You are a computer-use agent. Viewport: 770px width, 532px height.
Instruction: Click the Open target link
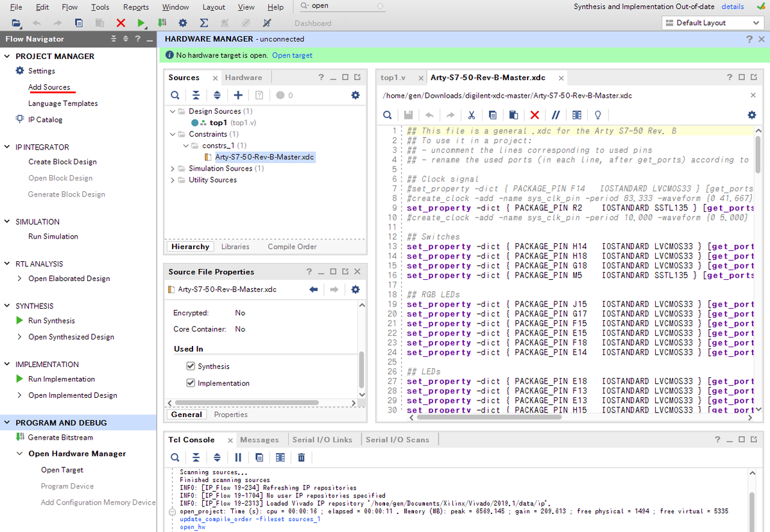click(292, 55)
